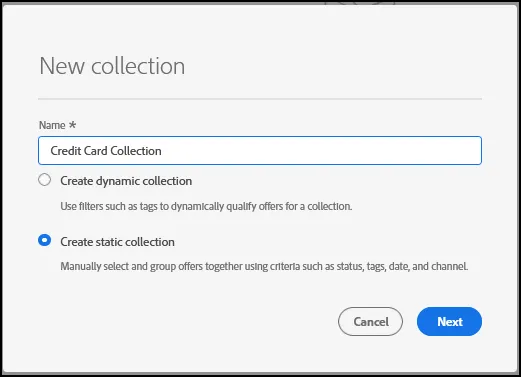Click the Name input field
The height and width of the screenshot is (377, 521).
(x=260, y=150)
